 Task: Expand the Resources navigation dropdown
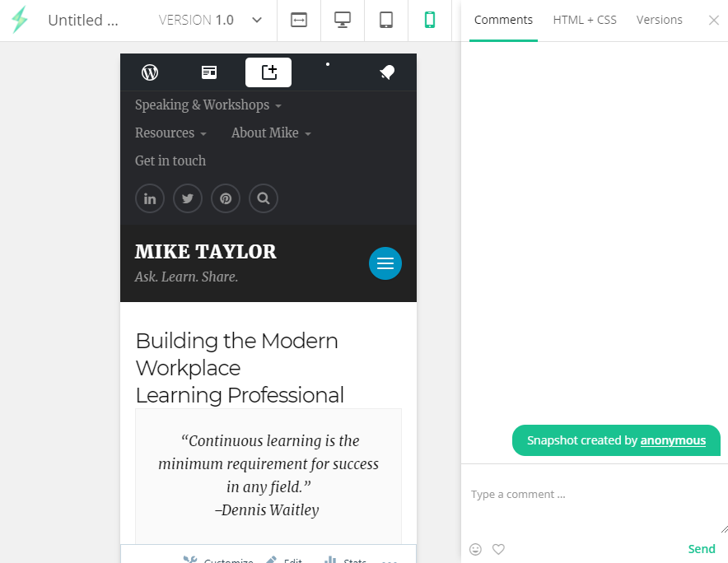170,133
